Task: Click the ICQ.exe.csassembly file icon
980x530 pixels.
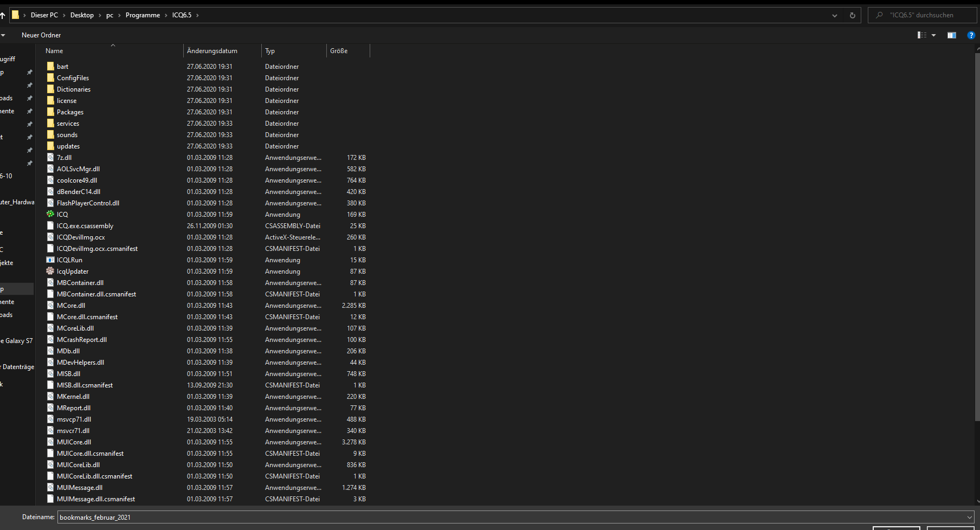Action: point(50,225)
